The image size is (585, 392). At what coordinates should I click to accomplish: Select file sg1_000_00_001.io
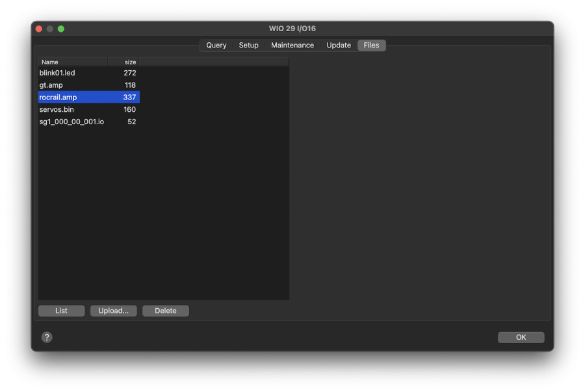71,122
